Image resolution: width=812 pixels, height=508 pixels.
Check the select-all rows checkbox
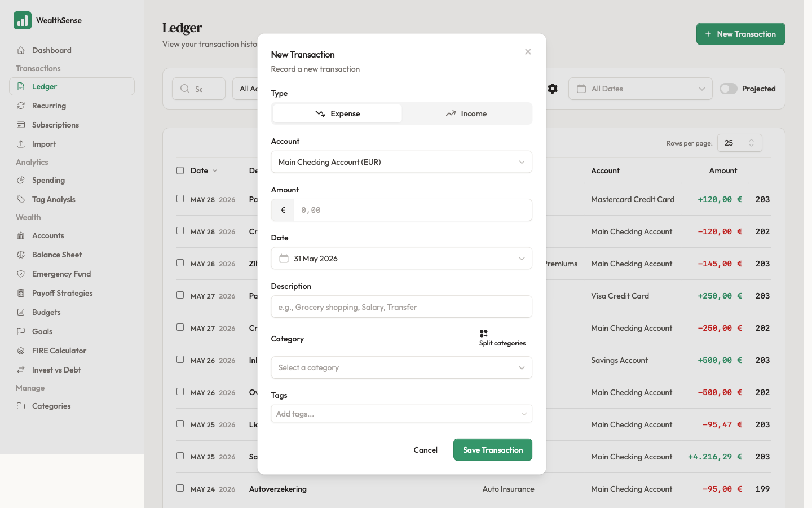pos(180,170)
